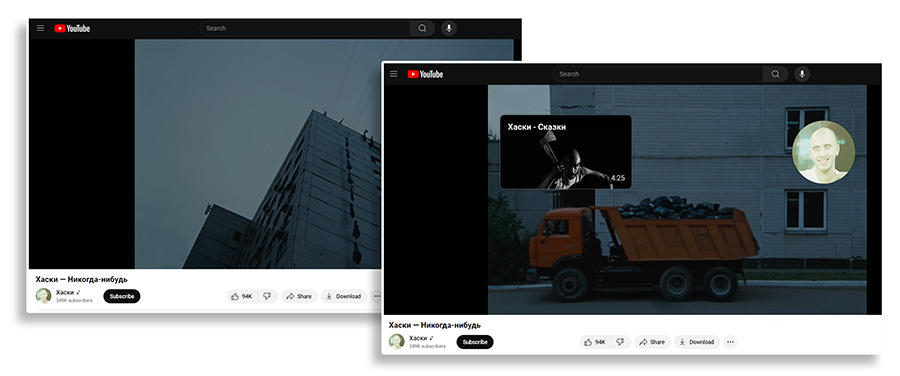This screenshot has height=376, width=900.
Task: Open hamburger menu in front YouTube window
Action: point(393,74)
